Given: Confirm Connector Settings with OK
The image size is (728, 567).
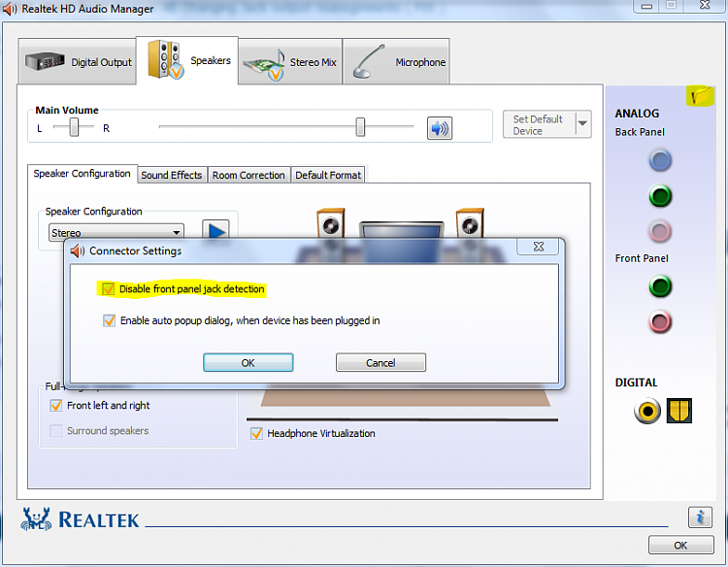Looking at the screenshot, I should click(248, 362).
